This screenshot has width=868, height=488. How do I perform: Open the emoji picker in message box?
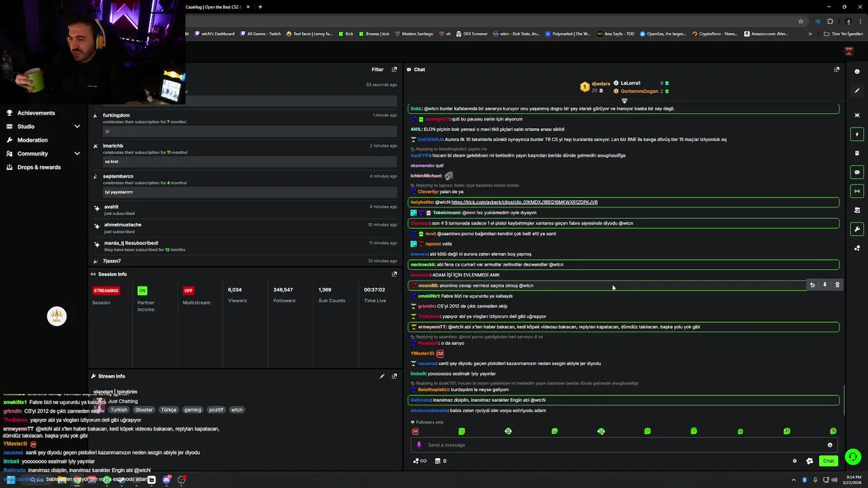(830, 445)
